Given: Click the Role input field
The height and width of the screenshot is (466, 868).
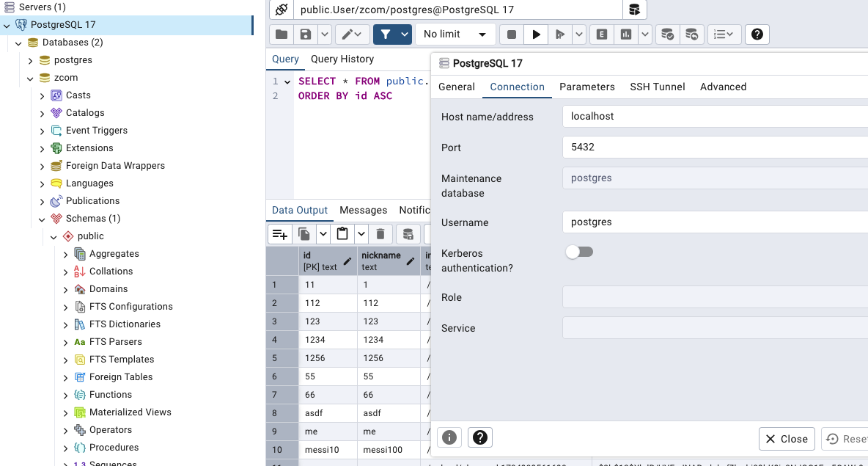Looking at the screenshot, I should click(716, 297).
